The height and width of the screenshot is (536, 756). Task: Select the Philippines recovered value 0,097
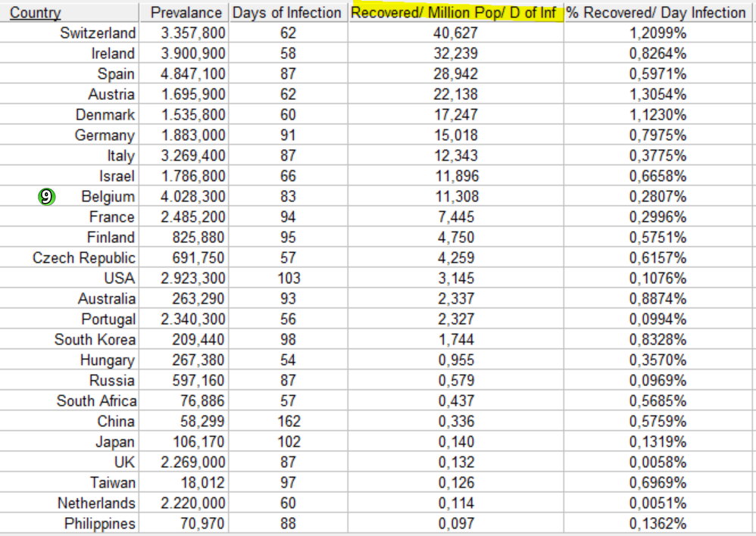(456, 523)
